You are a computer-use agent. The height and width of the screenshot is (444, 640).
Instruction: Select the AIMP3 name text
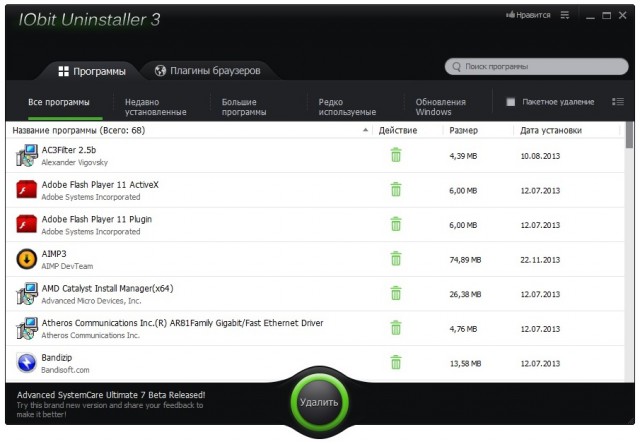tap(54, 253)
